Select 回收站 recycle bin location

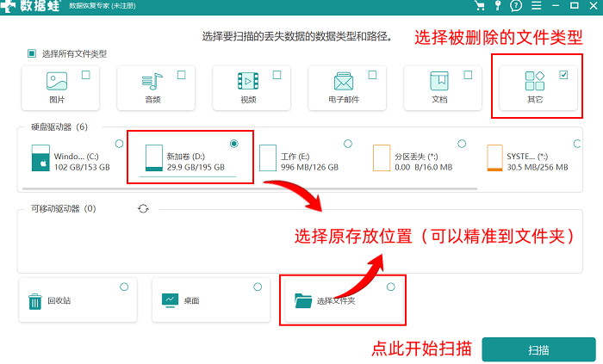coord(76,300)
